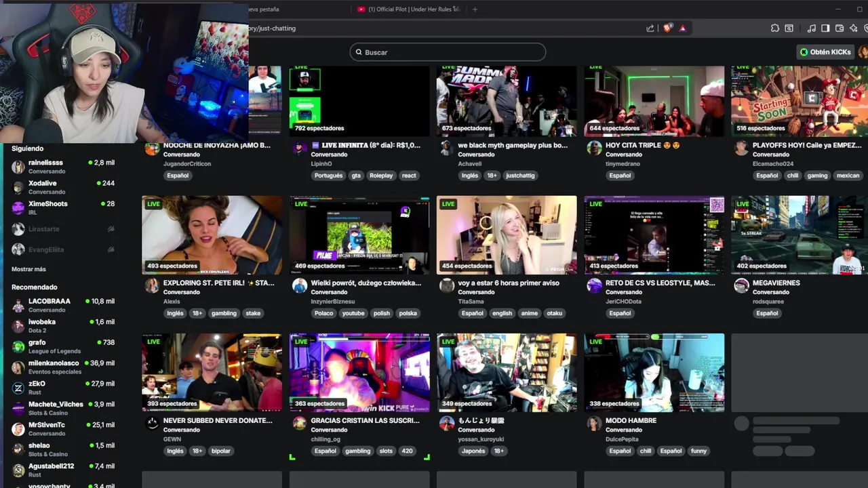Screen dimensions: 868x488
Task: Click Mostrar más in sidebar
Action: 28,269
